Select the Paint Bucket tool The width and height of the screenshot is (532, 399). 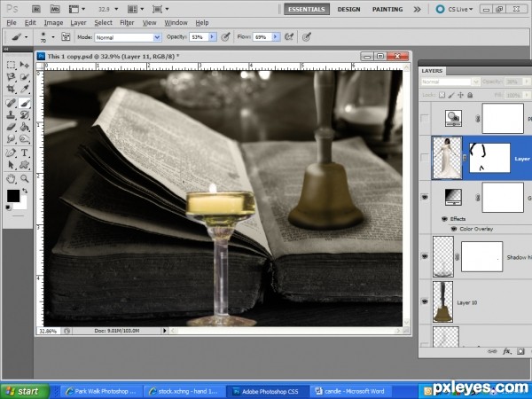click(x=24, y=127)
